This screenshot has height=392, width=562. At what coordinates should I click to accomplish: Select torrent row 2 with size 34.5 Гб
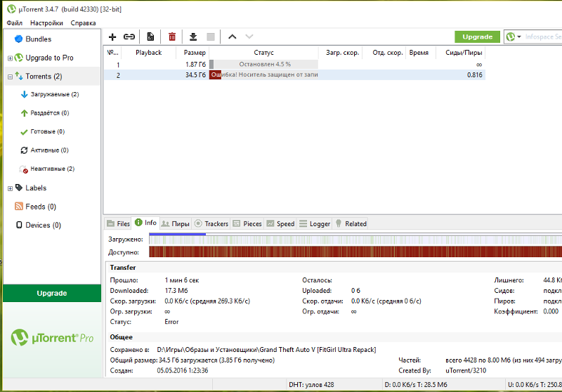tap(294, 75)
